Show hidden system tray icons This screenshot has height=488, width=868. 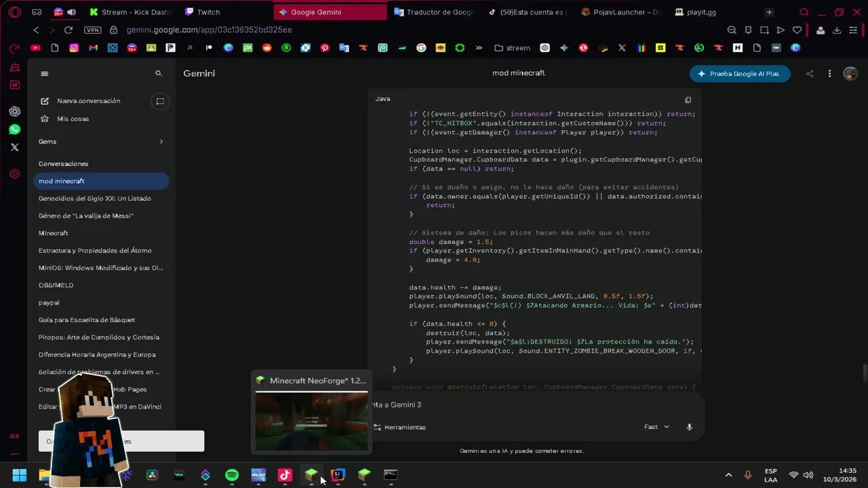pyautogui.click(x=728, y=475)
